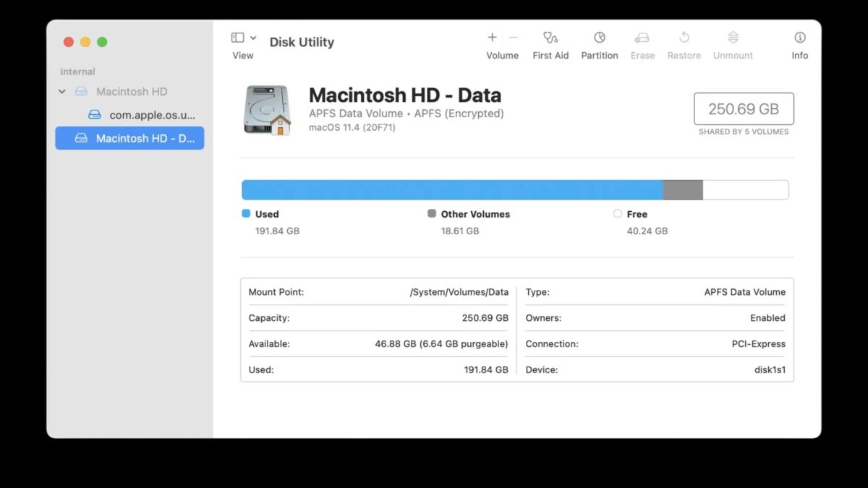Click the gray Other Volumes bar segment
The width and height of the screenshot is (868, 488).
click(x=683, y=190)
